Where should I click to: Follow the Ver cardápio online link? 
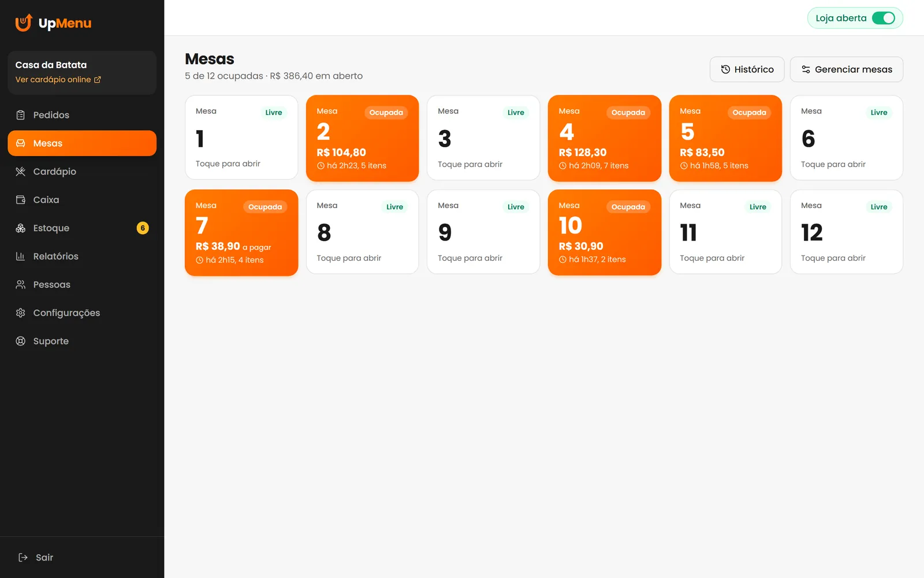tap(58, 80)
